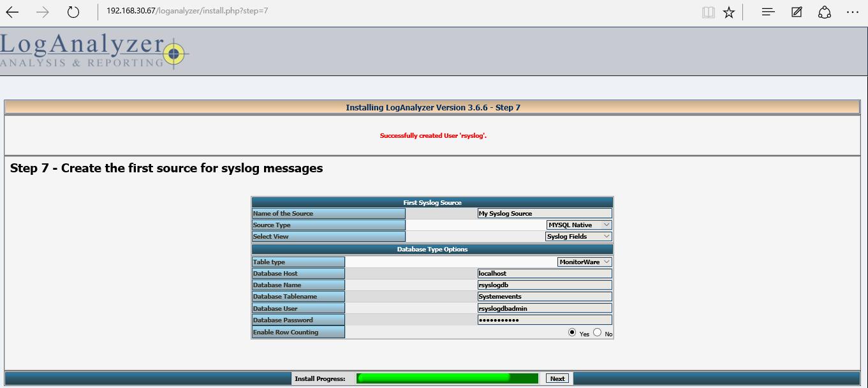
Task: Click the Database Name field
Action: (x=545, y=285)
